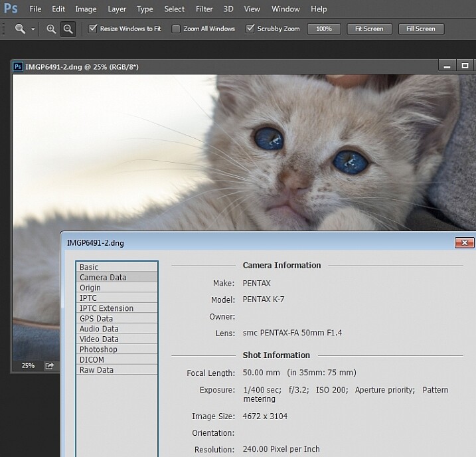Disable the Scrubby Zoom checkbox
The image size is (476, 457).
(250, 29)
